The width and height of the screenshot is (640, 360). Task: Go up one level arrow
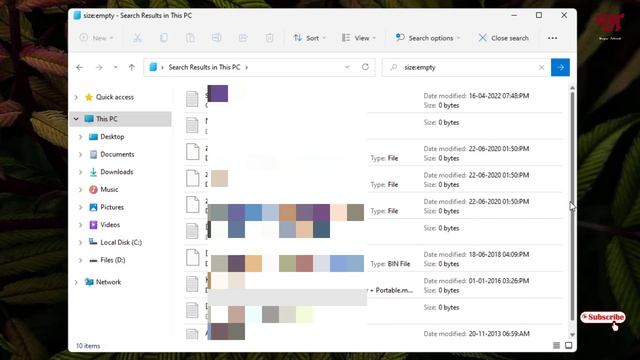click(131, 67)
